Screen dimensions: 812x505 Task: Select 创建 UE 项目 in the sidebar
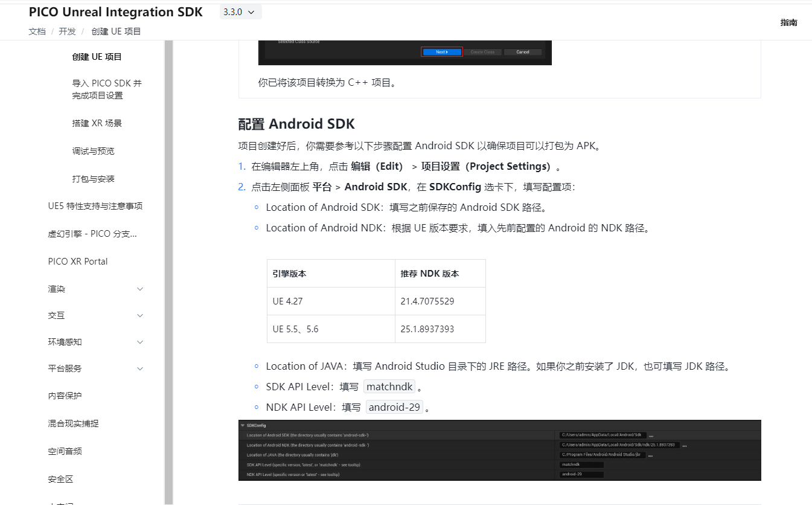(97, 57)
